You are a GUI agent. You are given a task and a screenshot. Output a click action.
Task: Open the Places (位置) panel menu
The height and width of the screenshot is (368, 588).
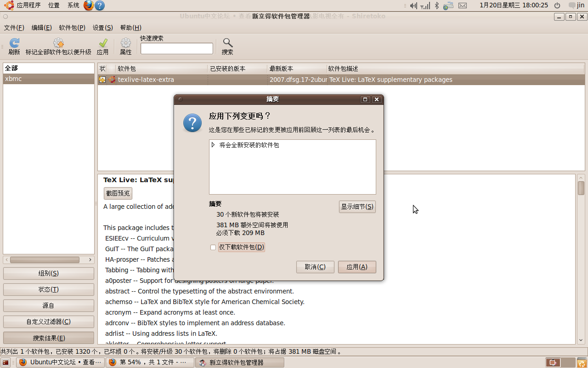(x=54, y=6)
